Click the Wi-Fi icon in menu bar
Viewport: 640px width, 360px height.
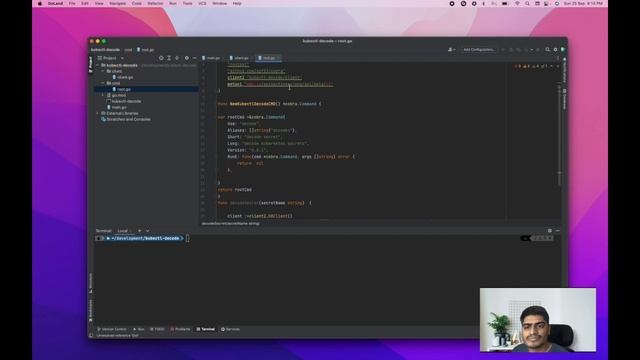click(x=517, y=4)
